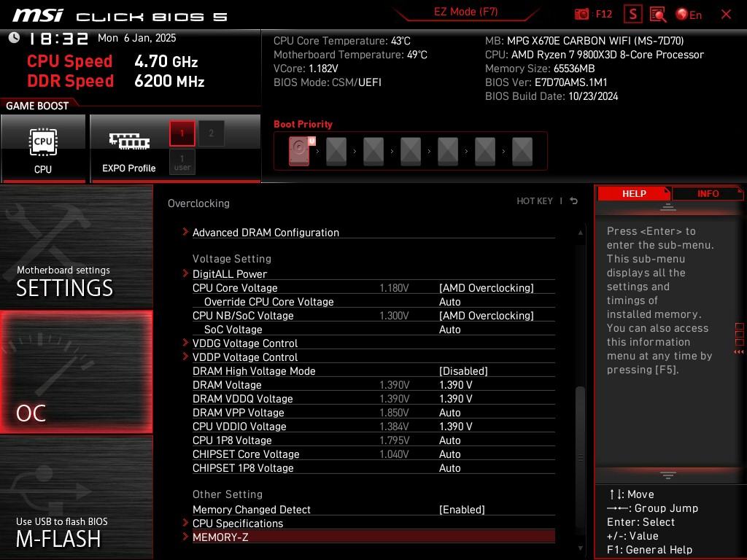The width and height of the screenshot is (747, 560).
Task: Open the Favorites (S) icon
Action: (x=632, y=15)
